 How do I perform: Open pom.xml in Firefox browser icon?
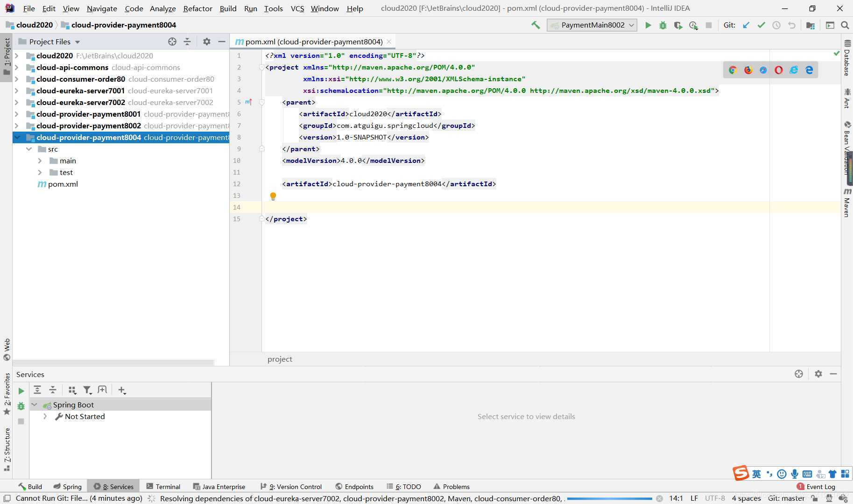[x=748, y=70]
